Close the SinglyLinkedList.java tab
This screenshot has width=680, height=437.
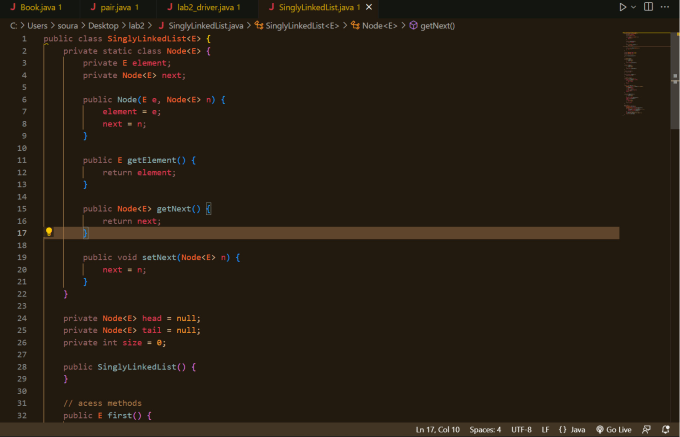pyautogui.click(x=369, y=7)
